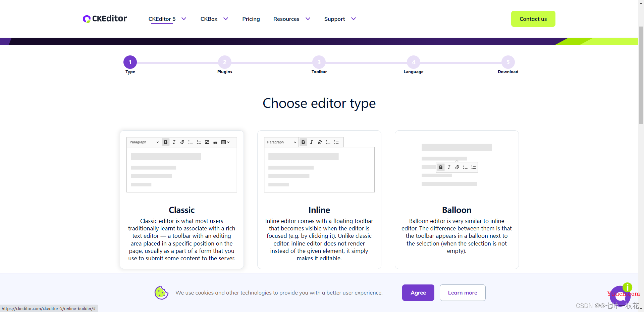Click insert image icon in Classic preview
This screenshot has width=644, height=312.
tap(207, 142)
